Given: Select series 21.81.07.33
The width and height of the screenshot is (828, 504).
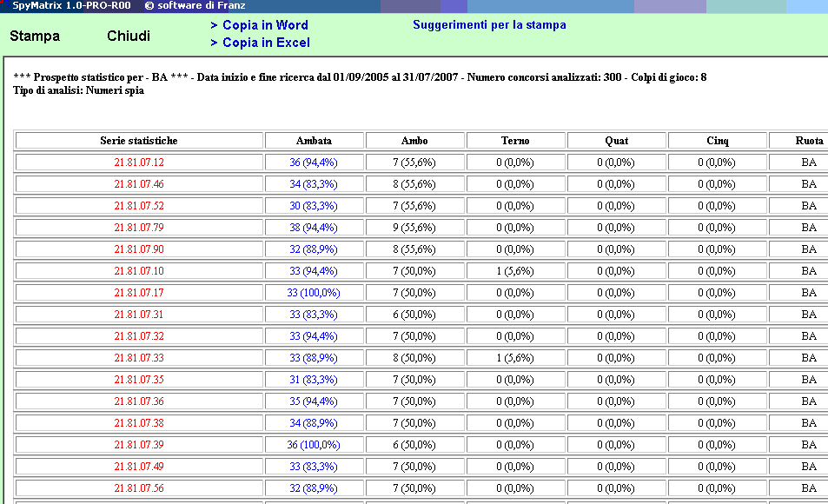Looking at the screenshot, I should click(139, 358).
